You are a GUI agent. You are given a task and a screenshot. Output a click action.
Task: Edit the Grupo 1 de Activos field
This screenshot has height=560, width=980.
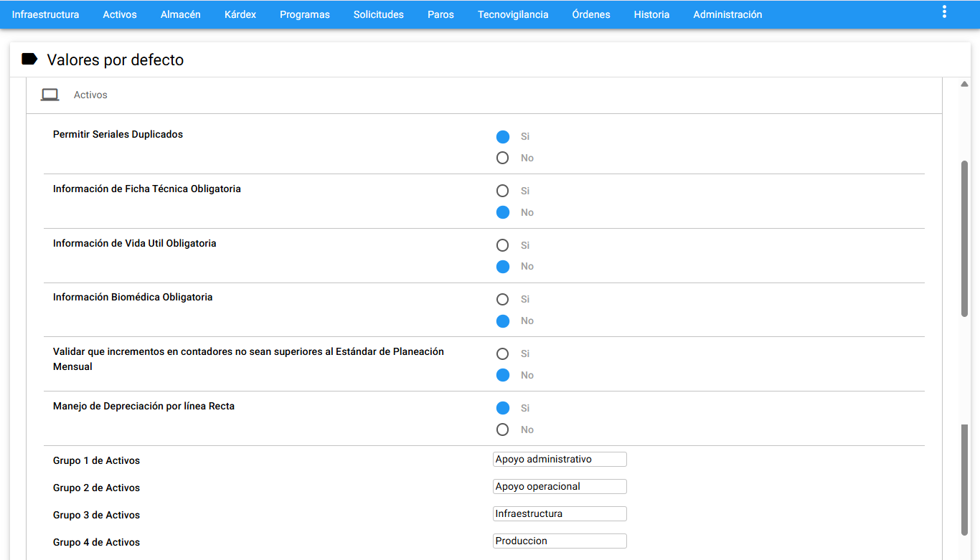tap(560, 459)
